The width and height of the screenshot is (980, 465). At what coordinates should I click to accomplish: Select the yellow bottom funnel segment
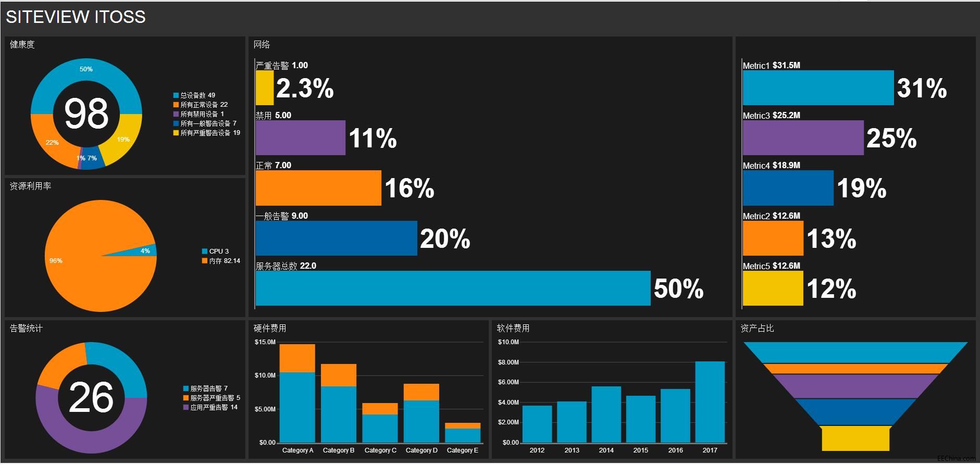855,438
